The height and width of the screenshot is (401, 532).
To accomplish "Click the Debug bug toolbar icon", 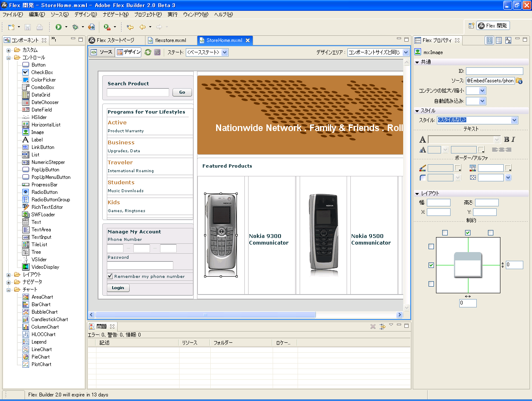I will [x=75, y=27].
